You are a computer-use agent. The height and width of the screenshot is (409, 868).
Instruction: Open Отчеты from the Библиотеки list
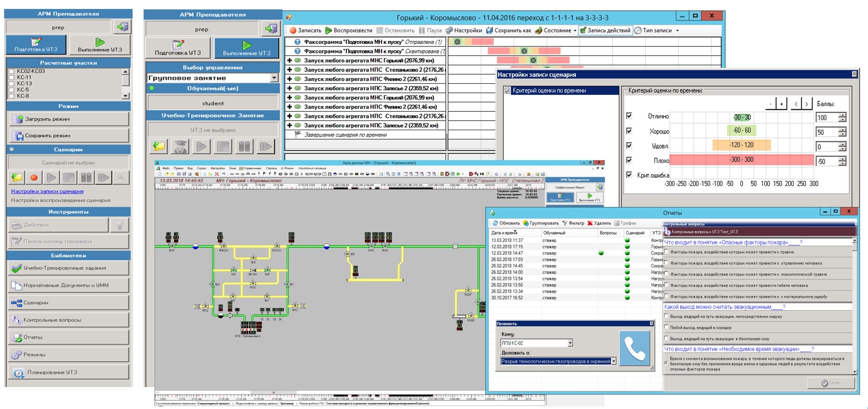tap(69, 338)
